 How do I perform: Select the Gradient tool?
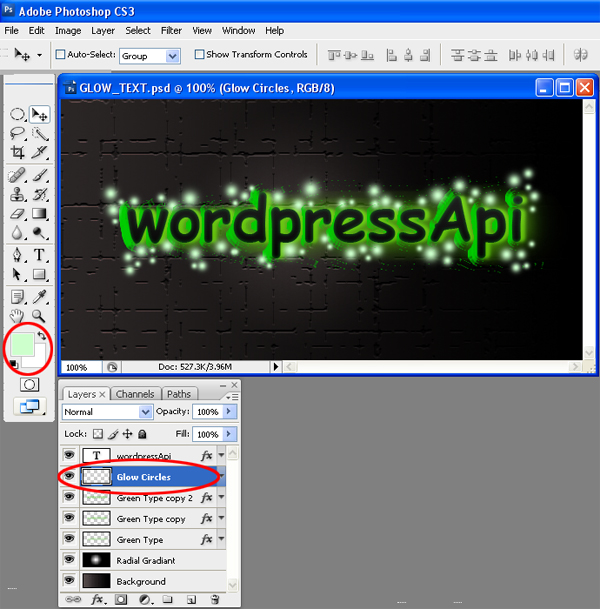point(39,213)
